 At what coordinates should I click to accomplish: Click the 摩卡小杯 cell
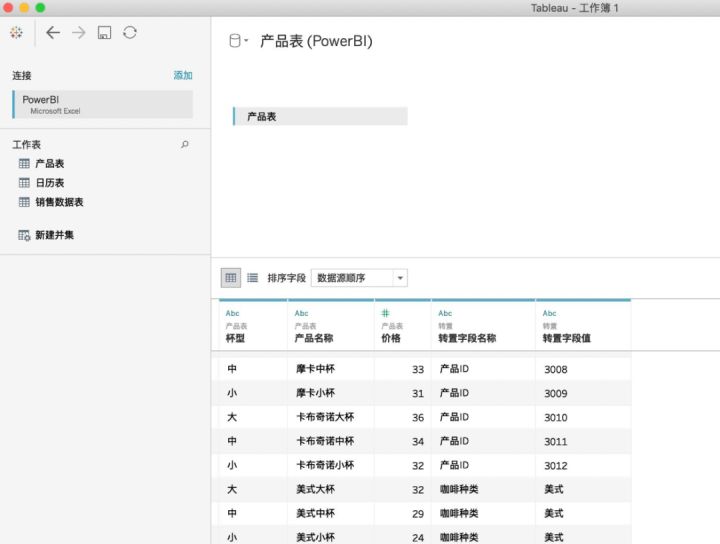(331, 393)
